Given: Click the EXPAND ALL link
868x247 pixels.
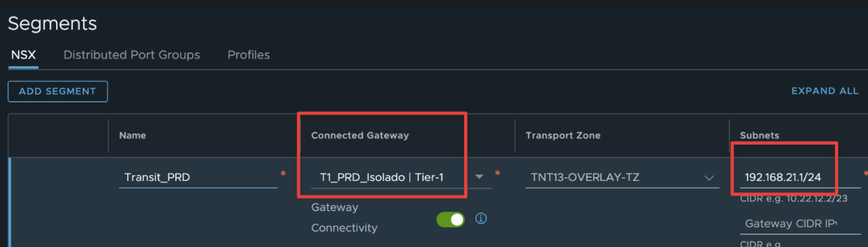Looking at the screenshot, I should tap(825, 91).
